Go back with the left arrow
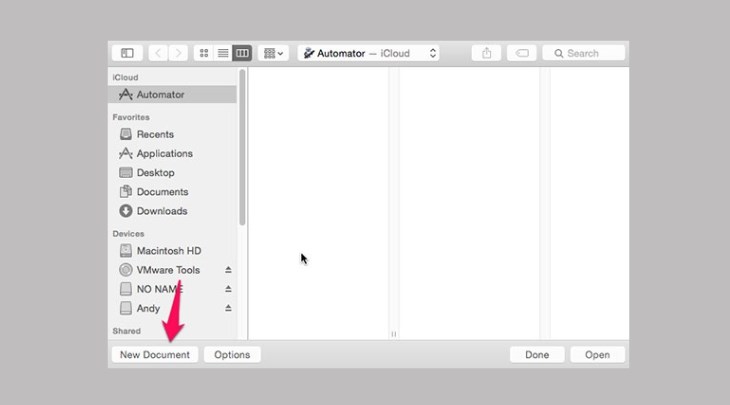The width and height of the screenshot is (730, 405). (x=158, y=53)
